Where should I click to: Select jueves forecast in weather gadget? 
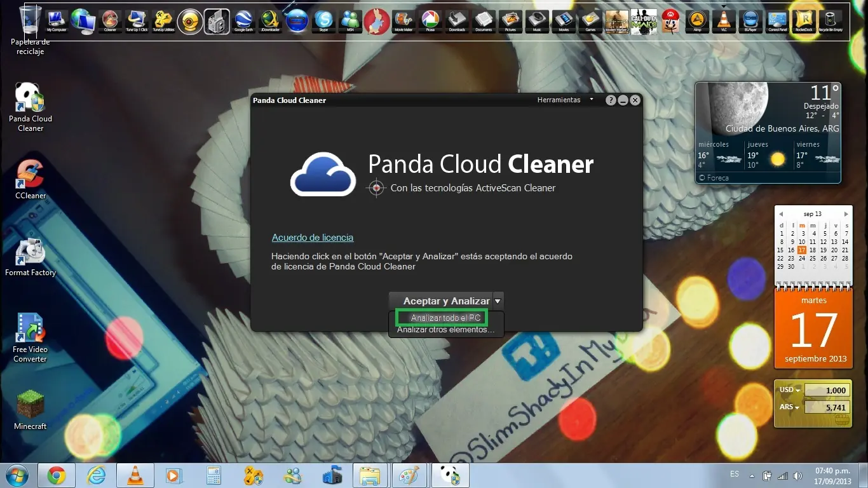tap(768, 155)
